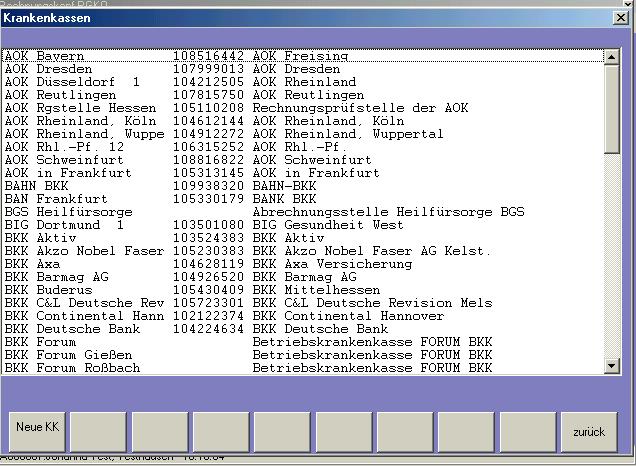Screen dimensions: 636x466
Task: Click the text BANK BKK
Action: tap(284, 199)
